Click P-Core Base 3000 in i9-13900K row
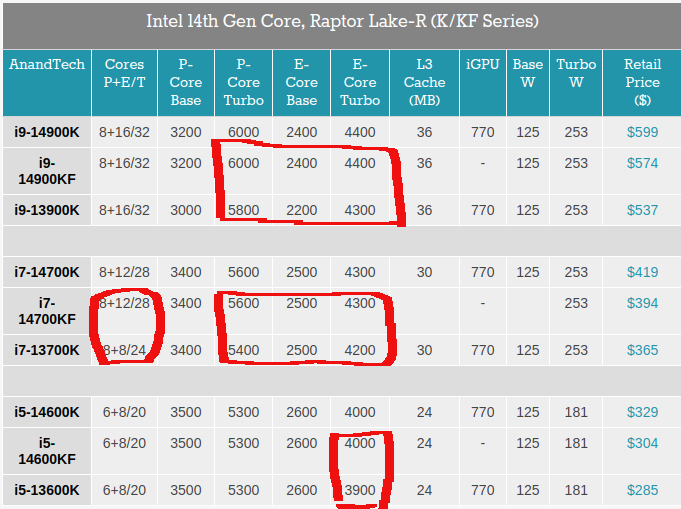This screenshot has width=681, height=509. point(186,210)
